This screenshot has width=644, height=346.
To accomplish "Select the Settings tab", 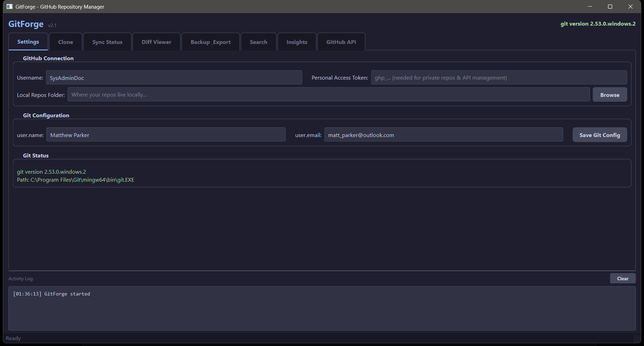I will [28, 41].
